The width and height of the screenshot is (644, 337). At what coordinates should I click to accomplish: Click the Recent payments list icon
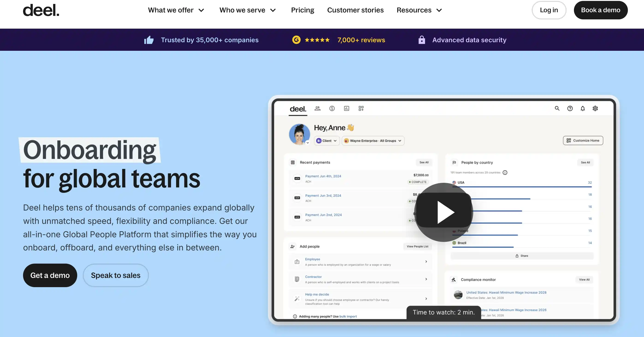point(293,162)
